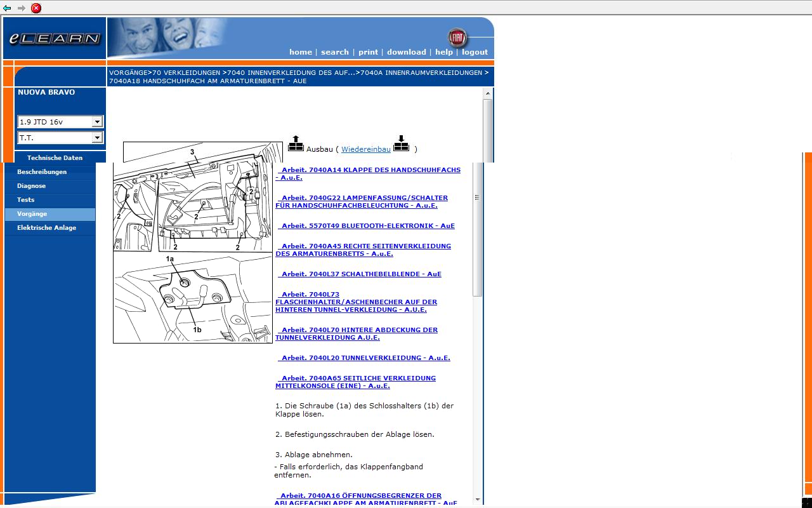Click search in top navigation

pyautogui.click(x=334, y=52)
